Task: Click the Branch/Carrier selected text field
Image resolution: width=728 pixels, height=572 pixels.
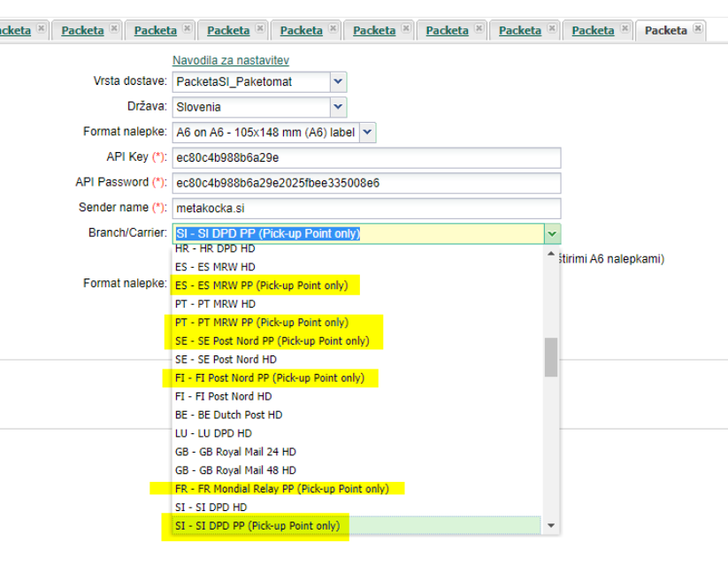Action: point(358,233)
